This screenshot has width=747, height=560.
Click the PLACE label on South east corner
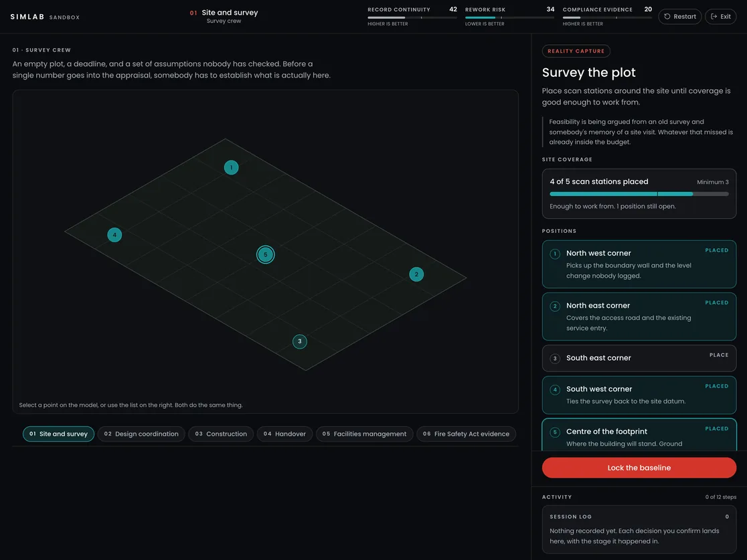tap(718, 355)
